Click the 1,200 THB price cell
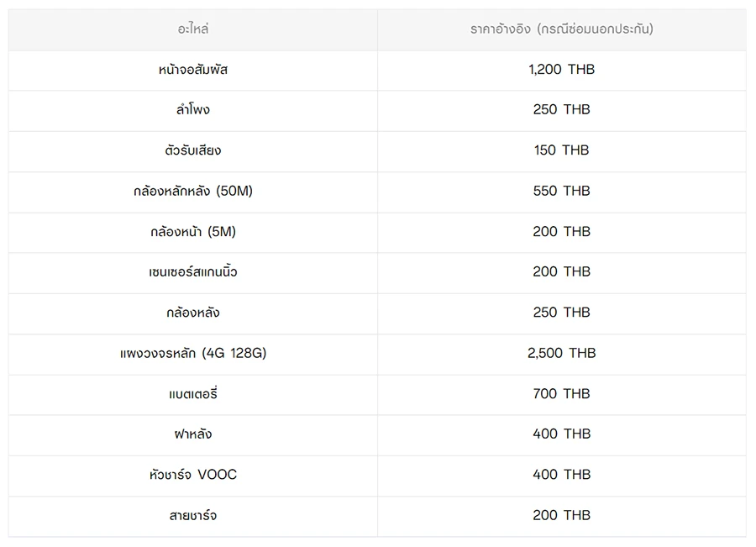This screenshot has height=547, width=756. coord(561,70)
